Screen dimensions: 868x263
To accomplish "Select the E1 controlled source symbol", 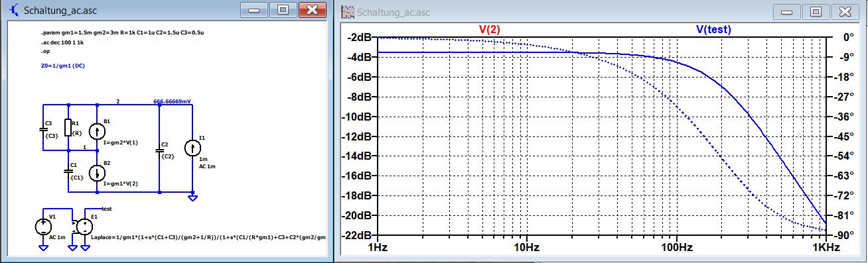I will point(84,227).
